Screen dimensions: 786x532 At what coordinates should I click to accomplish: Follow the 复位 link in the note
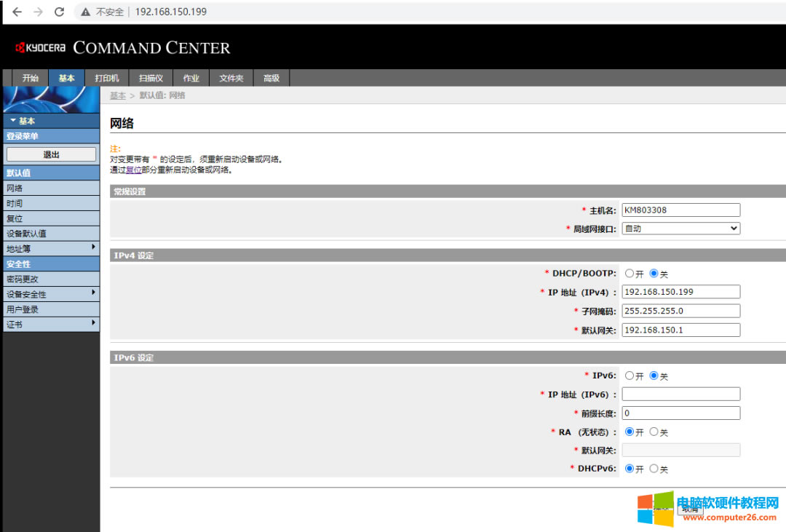[133, 170]
